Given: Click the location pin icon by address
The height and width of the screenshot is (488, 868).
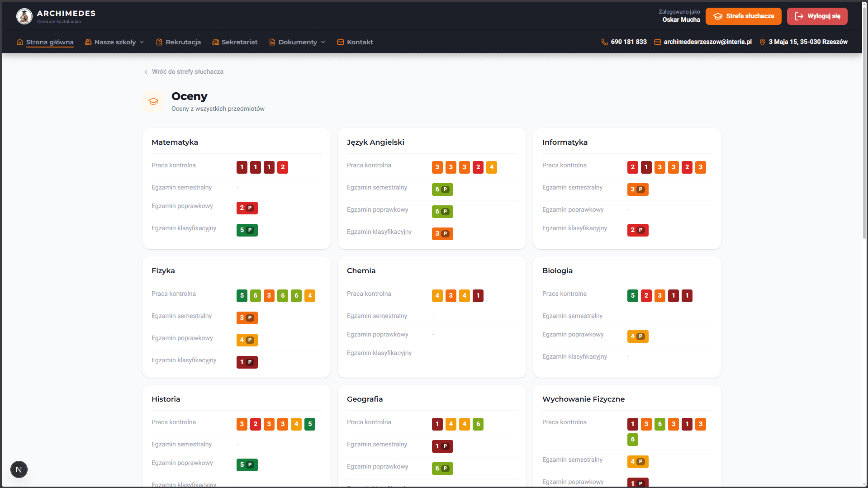Looking at the screenshot, I should (x=763, y=42).
